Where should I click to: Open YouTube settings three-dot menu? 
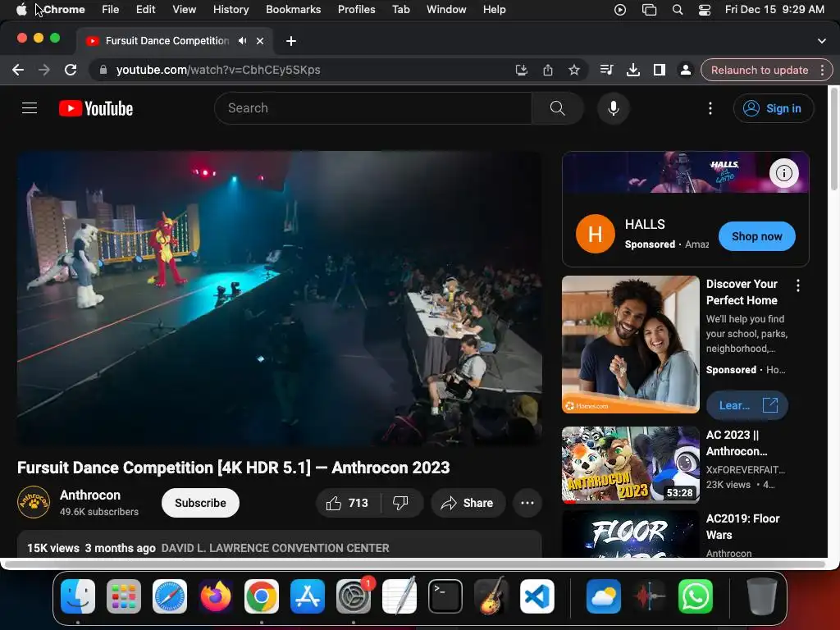tap(710, 108)
